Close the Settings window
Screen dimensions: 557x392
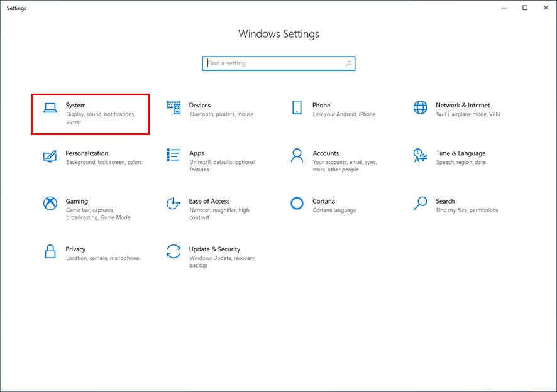[x=546, y=8]
